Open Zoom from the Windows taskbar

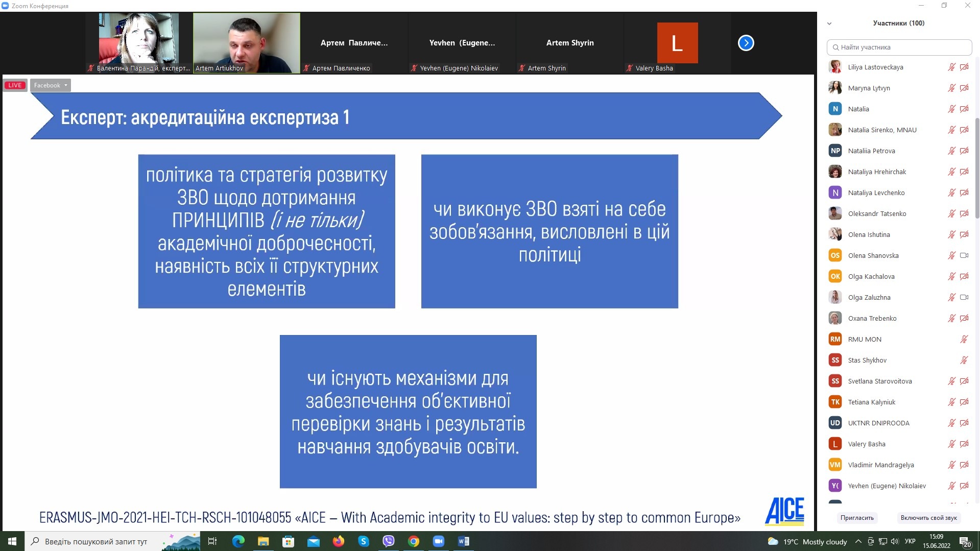(x=438, y=541)
